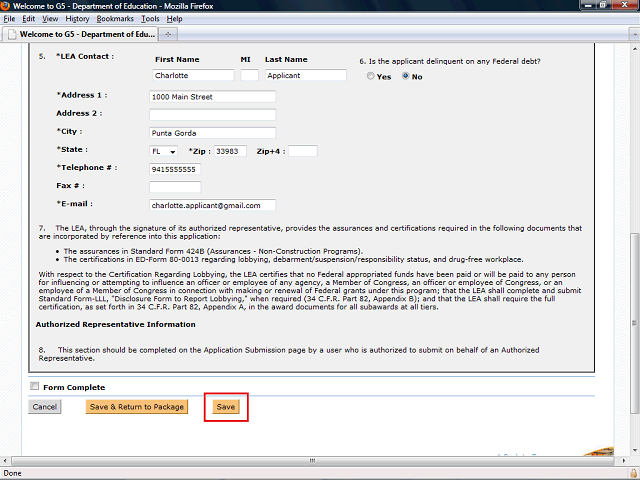Image resolution: width=640 pixels, height=480 pixels.
Task: Click the Last Name field with Applicant
Action: click(306, 76)
